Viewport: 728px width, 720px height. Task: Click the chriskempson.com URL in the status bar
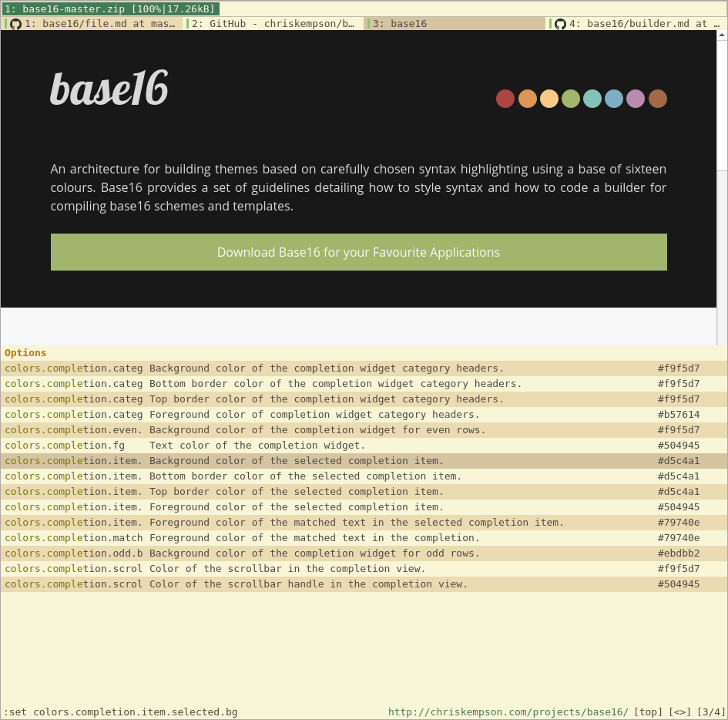[508, 712]
